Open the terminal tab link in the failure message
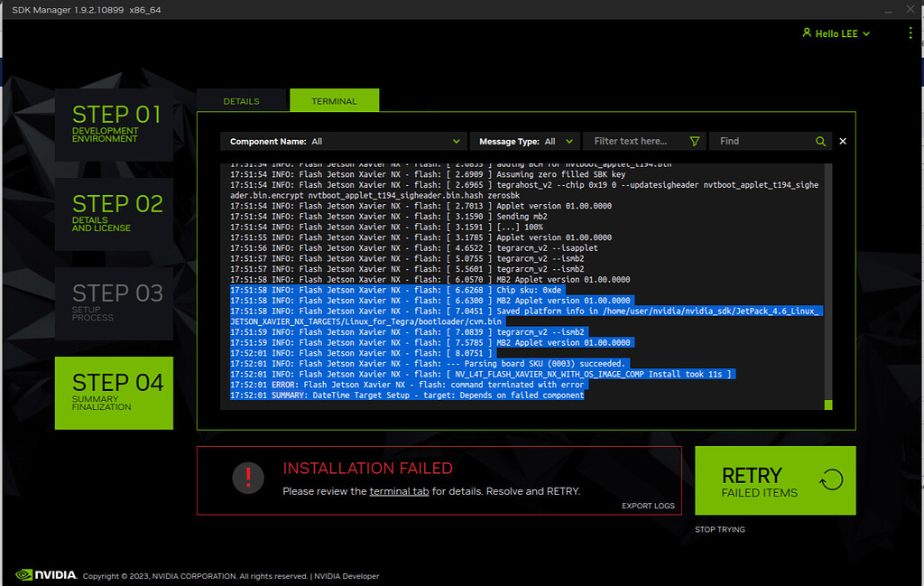 click(402, 490)
